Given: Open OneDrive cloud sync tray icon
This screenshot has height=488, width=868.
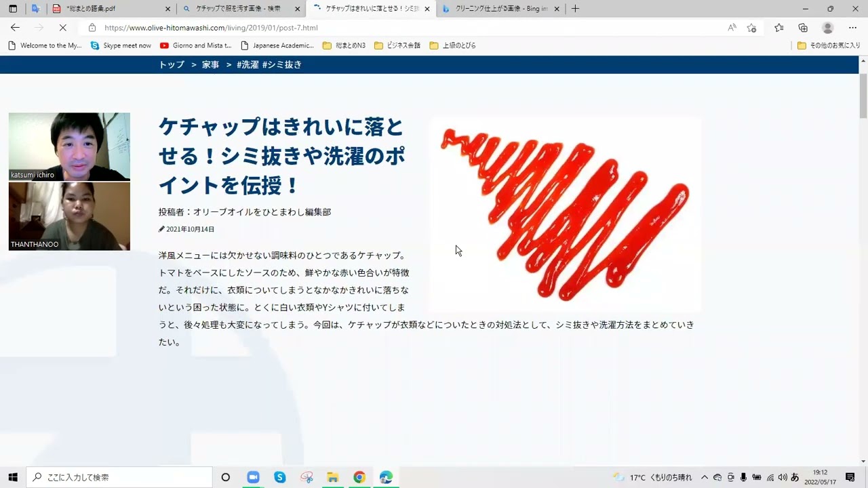Looking at the screenshot, I should pyautogui.click(x=717, y=477).
